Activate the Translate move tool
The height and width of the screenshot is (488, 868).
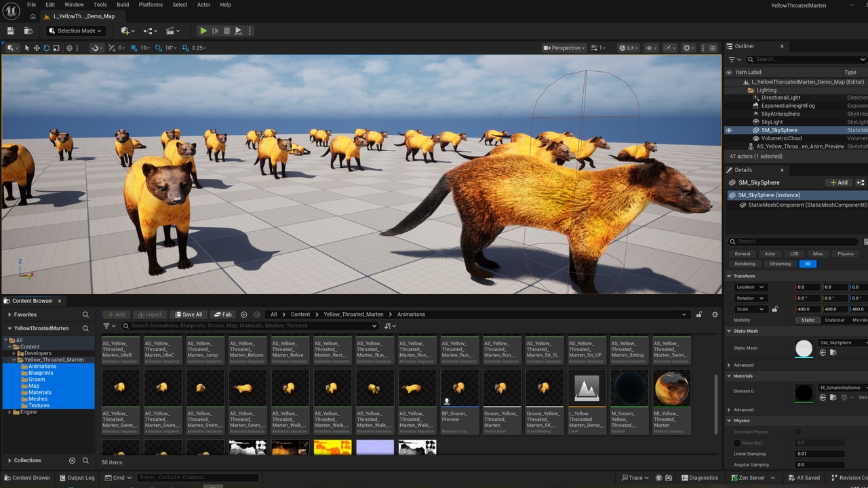coord(37,48)
